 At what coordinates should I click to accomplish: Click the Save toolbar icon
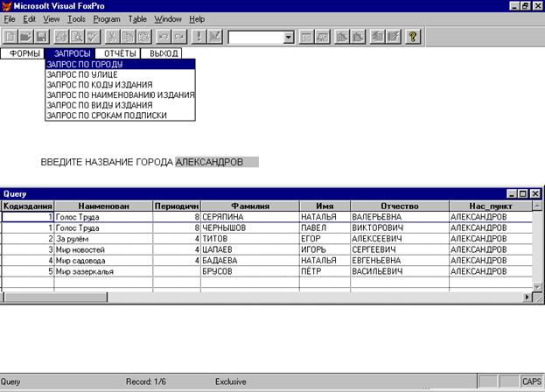pyautogui.click(x=41, y=37)
